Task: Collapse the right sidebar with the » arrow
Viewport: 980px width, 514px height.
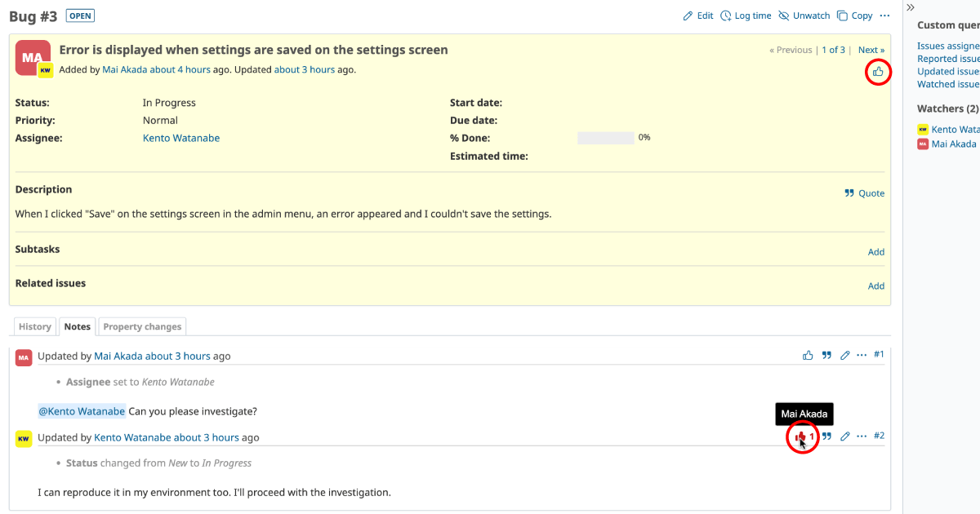Action: (x=911, y=7)
